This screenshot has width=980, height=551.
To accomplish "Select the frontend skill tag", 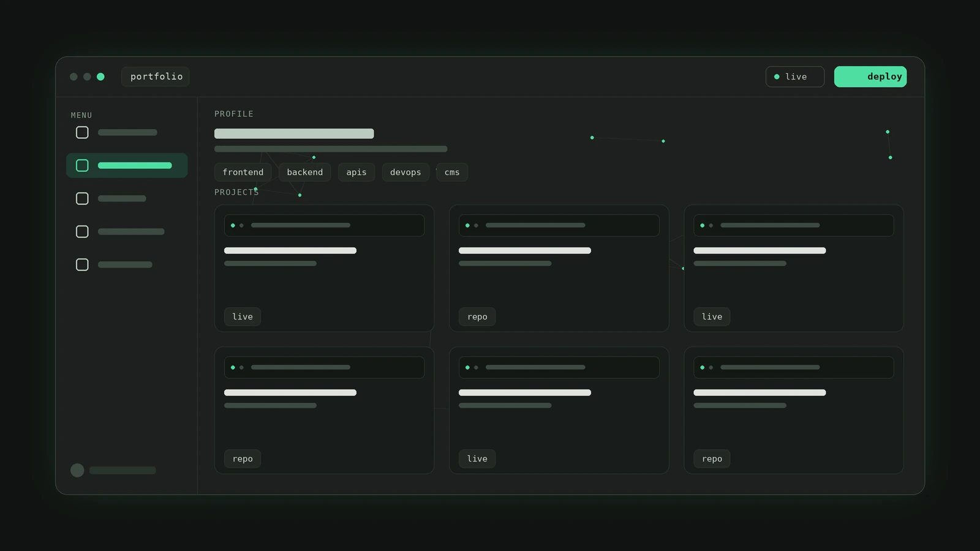I will pos(243,172).
